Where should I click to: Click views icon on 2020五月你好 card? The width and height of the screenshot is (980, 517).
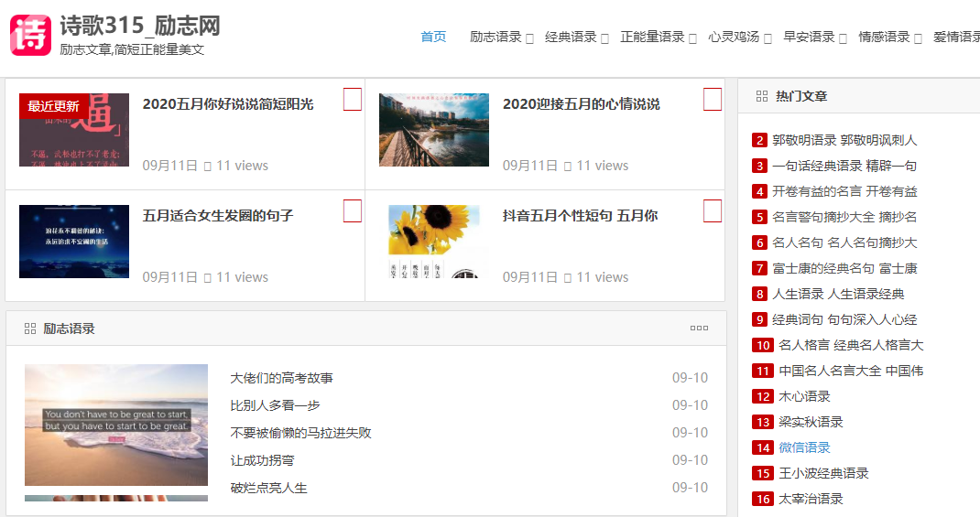208,167
